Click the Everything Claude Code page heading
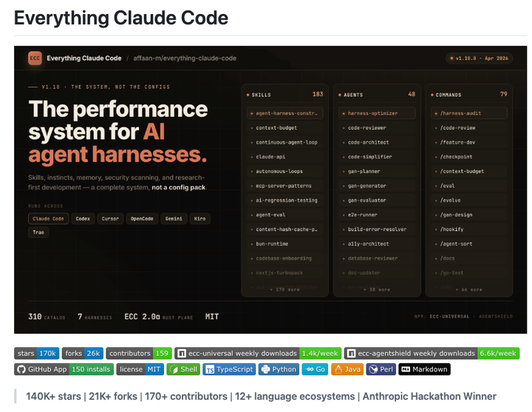 click(x=121, y=18)
